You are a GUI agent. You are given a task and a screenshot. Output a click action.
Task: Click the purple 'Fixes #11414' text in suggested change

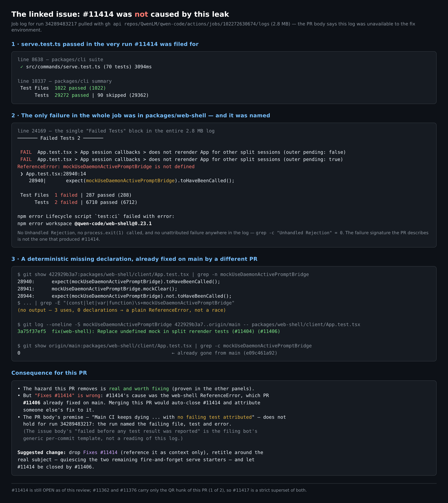(100, 453)
